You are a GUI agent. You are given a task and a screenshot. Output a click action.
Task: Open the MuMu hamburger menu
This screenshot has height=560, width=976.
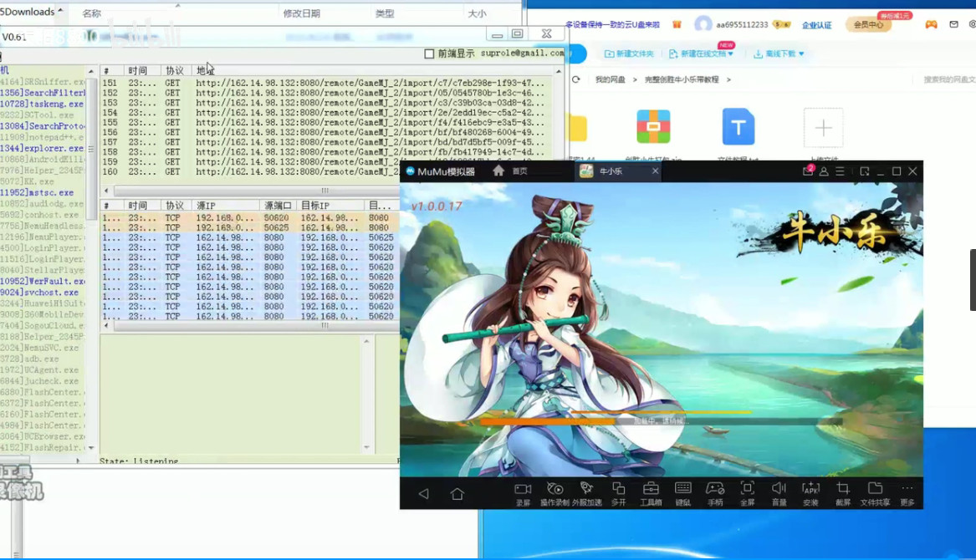840,171
